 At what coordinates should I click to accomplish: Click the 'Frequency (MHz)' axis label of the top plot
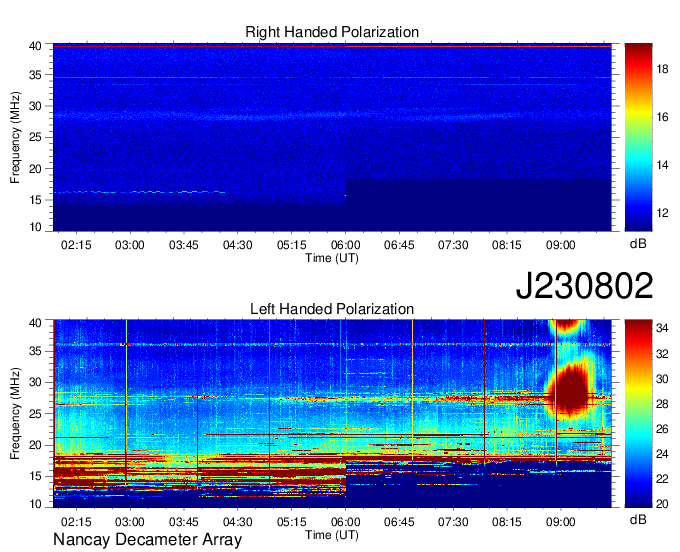15,137
